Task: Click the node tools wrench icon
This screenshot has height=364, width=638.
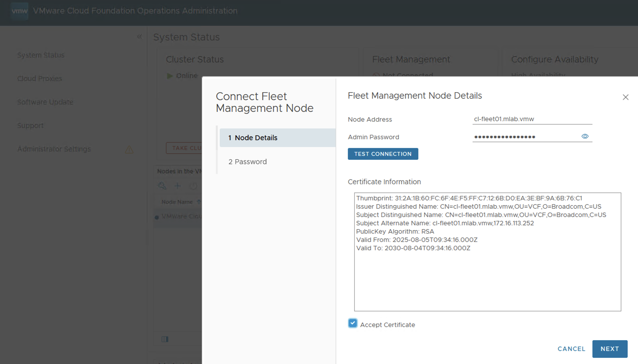Action: (162, 186)
